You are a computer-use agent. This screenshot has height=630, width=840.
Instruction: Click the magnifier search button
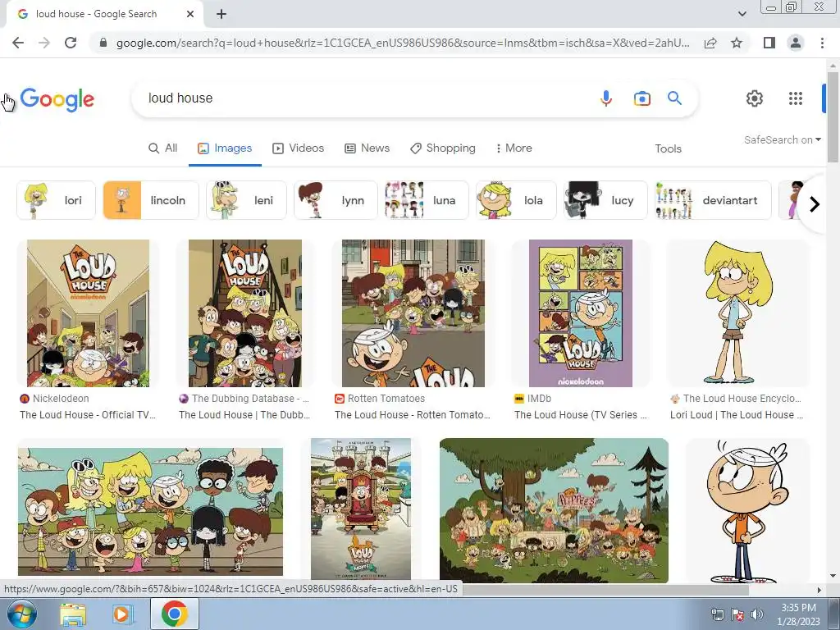[674, 98]
